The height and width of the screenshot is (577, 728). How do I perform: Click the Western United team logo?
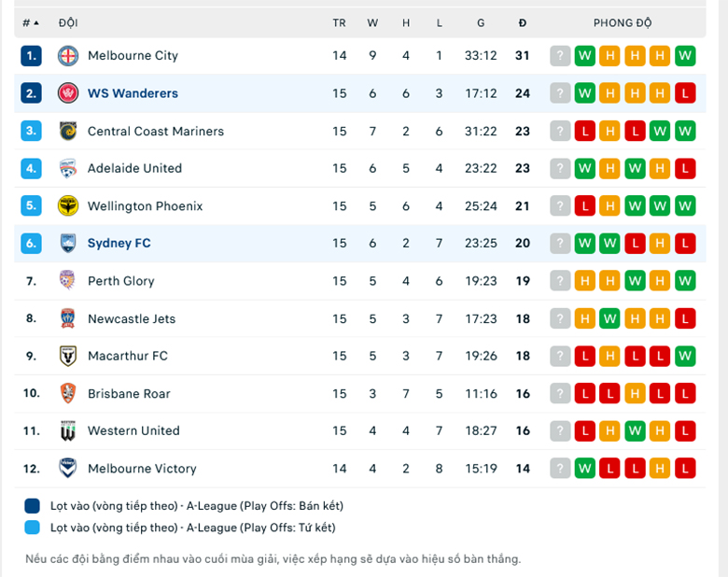(x=67, y=431)
